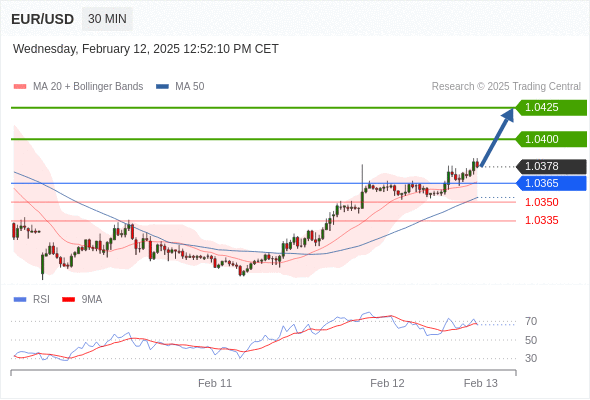The width and height of the screenshot is (590, 400).
Task: Click the pink MA 20 legend swatch
Action: pos(20,87)
